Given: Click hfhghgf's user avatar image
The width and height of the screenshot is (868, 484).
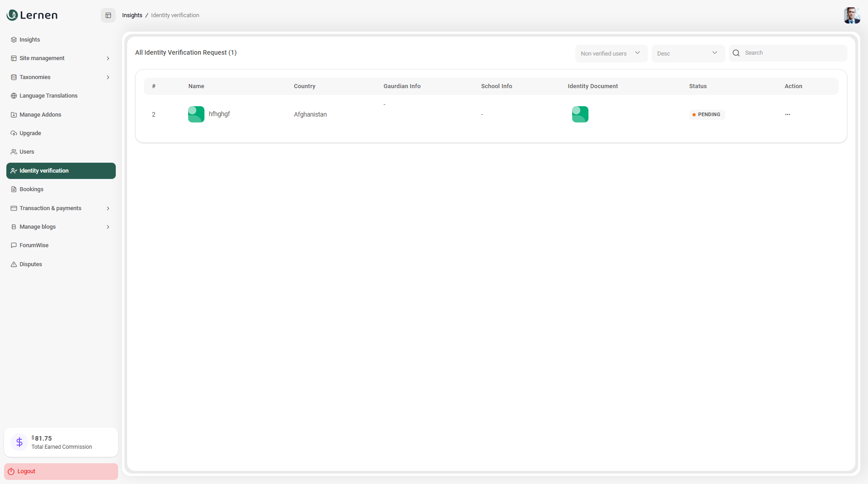Looking at the screenshot, I should coord(196,114).
